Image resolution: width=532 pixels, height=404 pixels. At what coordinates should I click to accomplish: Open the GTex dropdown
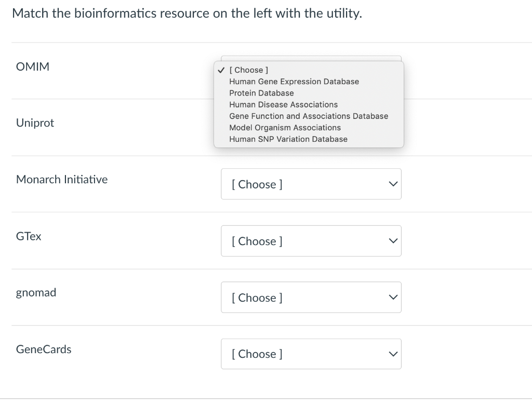pos(311,240)
